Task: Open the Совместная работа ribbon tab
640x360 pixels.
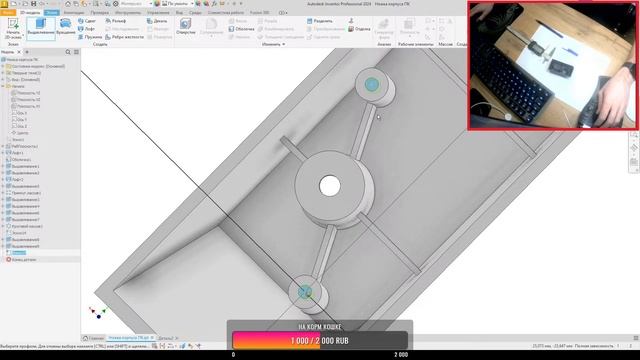Action: (x=226, y=13)
